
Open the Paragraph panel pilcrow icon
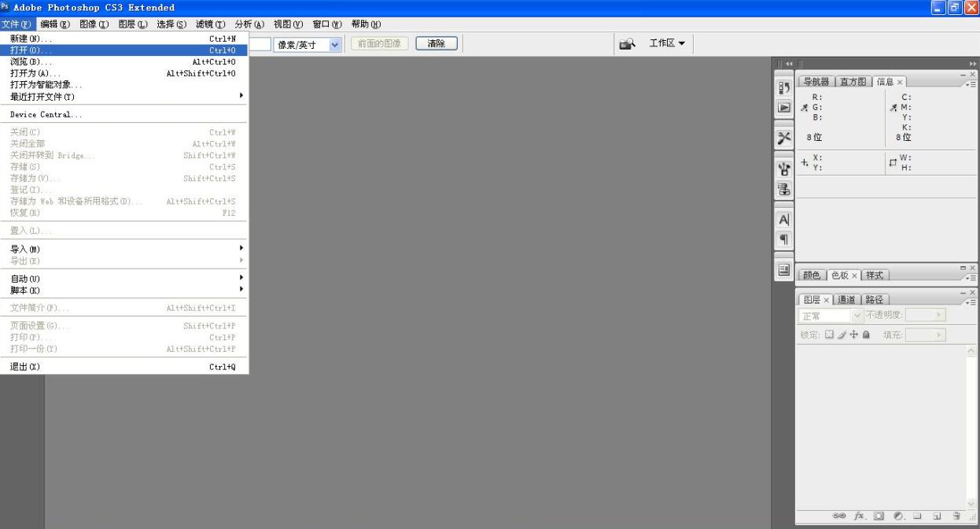pyautogui.click(x=784, y=239)
